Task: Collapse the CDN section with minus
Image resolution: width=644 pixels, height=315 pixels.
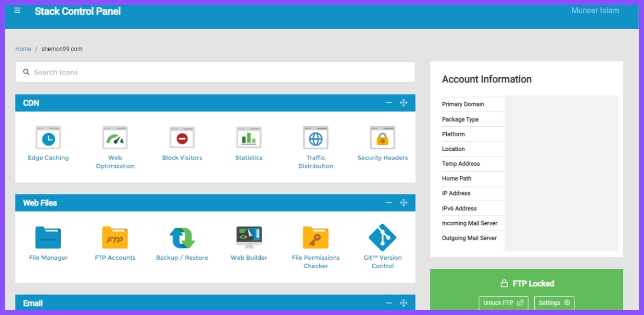Action: [x=389, y=103]
